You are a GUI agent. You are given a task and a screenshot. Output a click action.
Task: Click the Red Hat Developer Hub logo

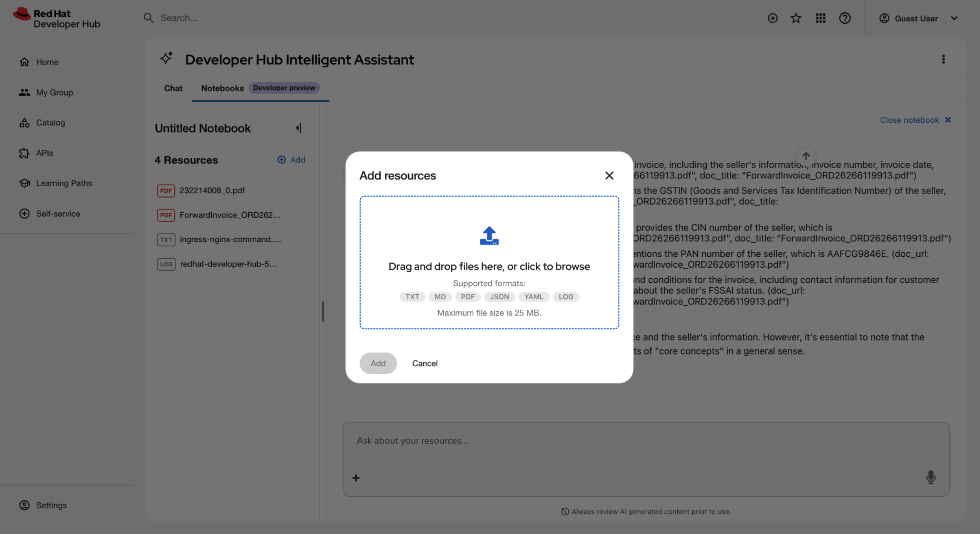[56, 18]
